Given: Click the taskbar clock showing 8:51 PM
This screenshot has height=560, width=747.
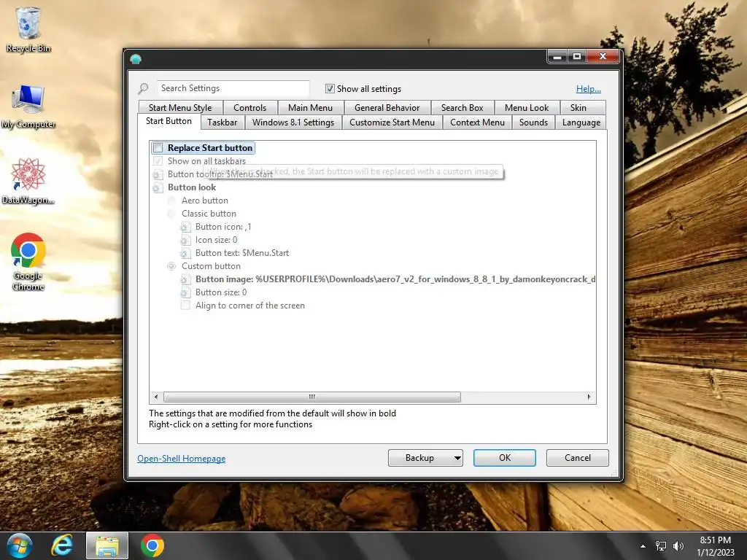Looking at the screenshot, I should [715, 546].
